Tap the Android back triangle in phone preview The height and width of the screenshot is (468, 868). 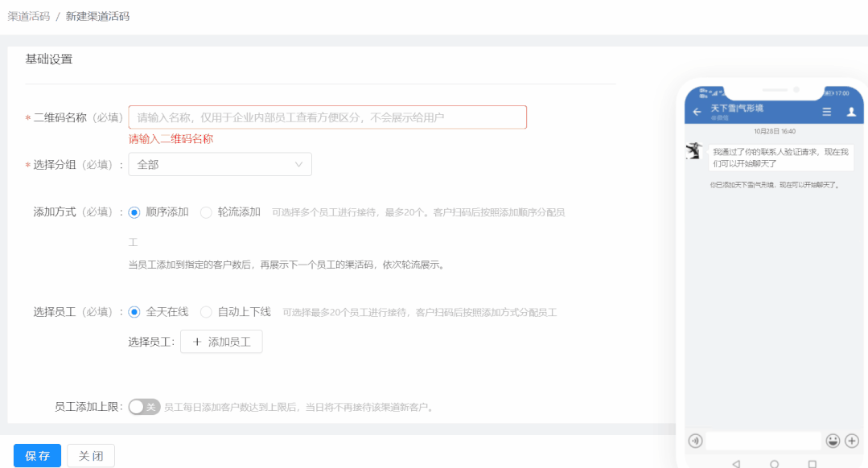point(736,463)
